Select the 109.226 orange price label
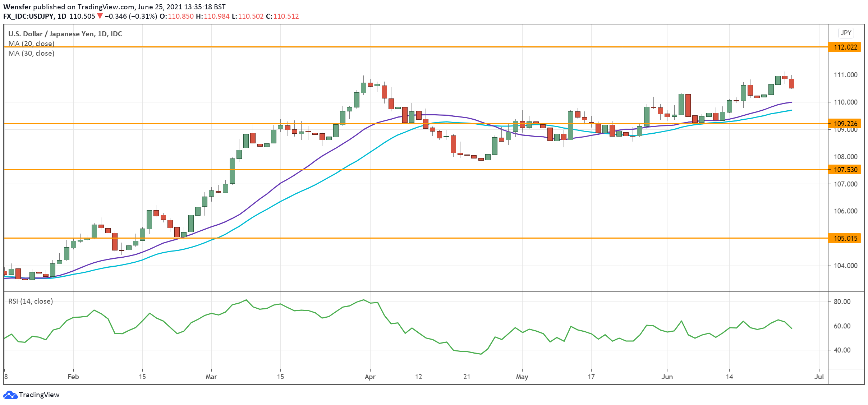 (845, 124)
